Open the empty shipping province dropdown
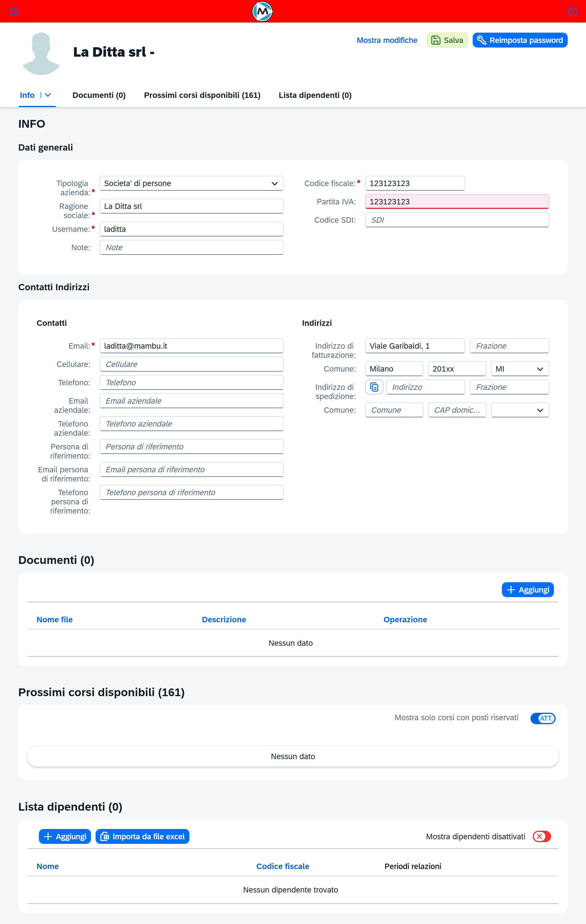 pos(520,410)
